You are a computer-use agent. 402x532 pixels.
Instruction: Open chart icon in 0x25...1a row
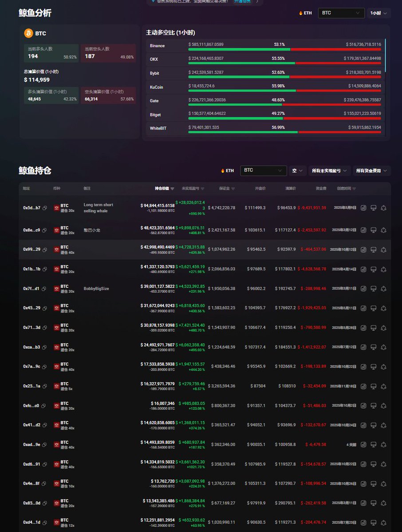click(x=363, y=386)
